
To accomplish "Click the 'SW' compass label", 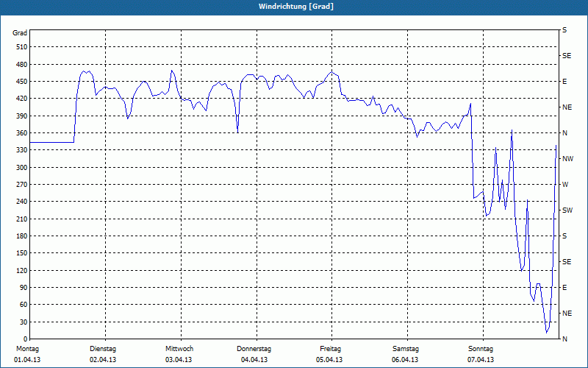I will 567,210.
